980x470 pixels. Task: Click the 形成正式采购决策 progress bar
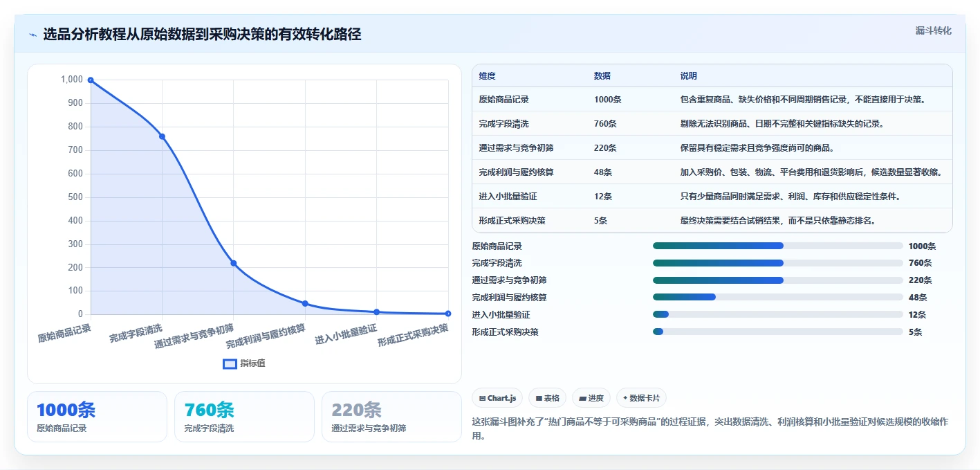[778, 332]
